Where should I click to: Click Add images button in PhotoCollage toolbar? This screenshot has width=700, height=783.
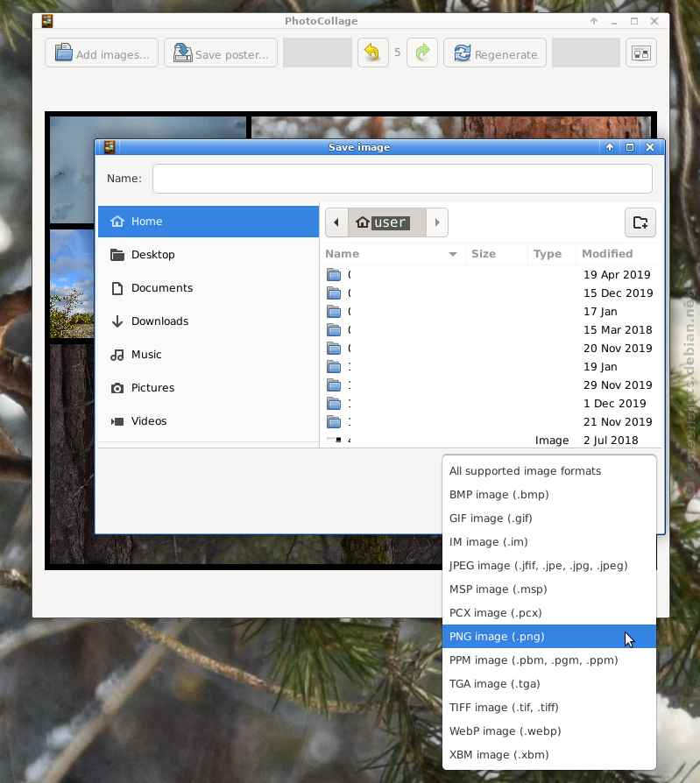click(x=102, y=53)
